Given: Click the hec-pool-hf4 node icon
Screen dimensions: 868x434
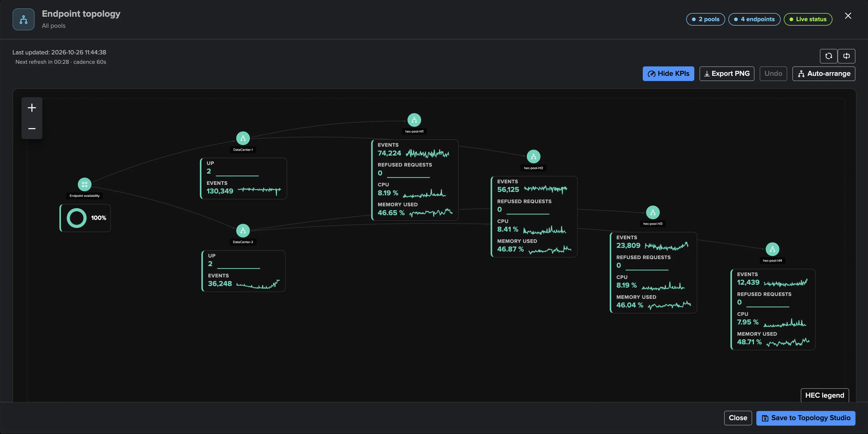Looking at the screenshot, I should coord(772,249).
